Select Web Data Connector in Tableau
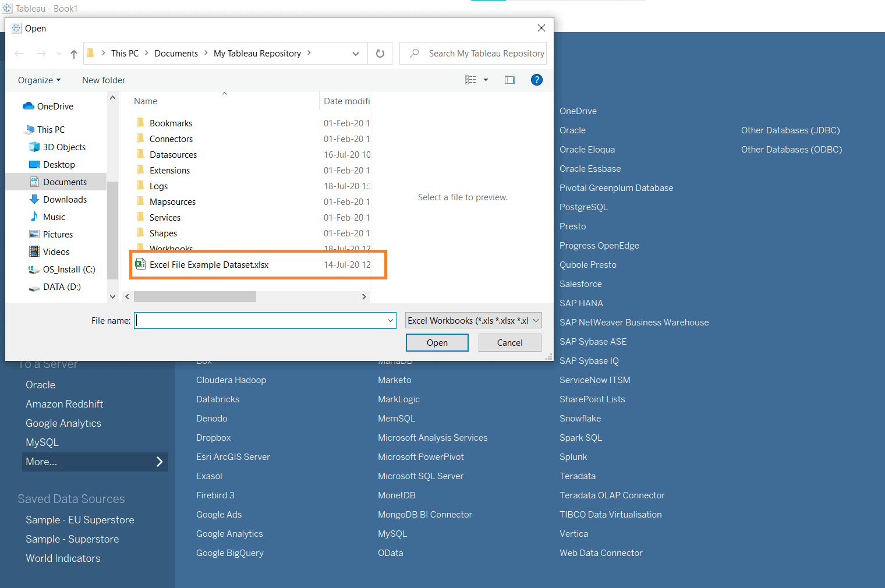 coord(601,552)
